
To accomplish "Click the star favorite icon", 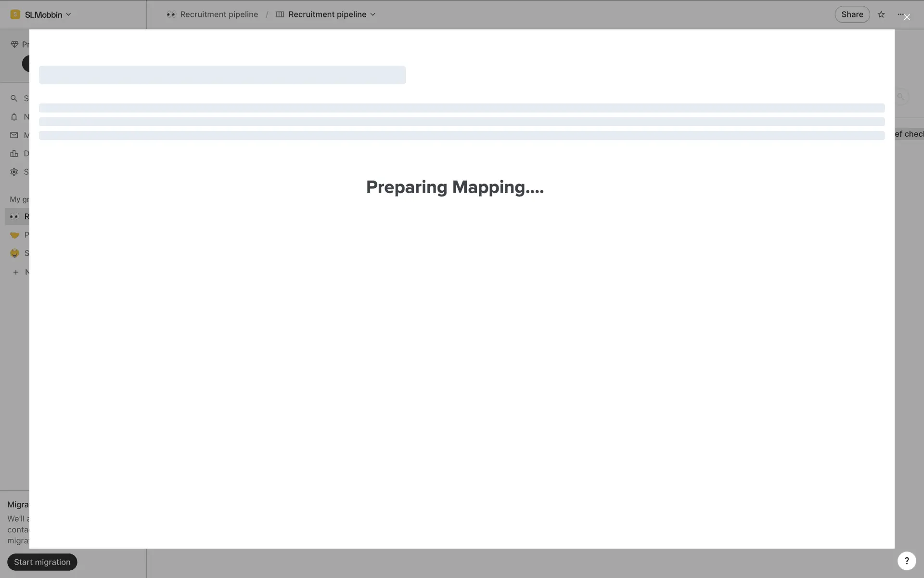I will [x=881, y=14].
